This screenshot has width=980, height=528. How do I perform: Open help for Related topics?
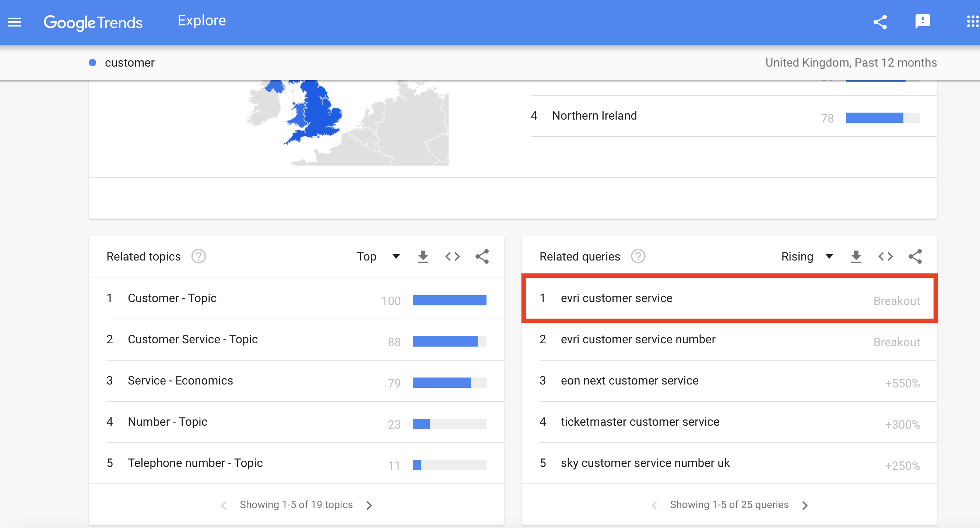tap(199, 256)
